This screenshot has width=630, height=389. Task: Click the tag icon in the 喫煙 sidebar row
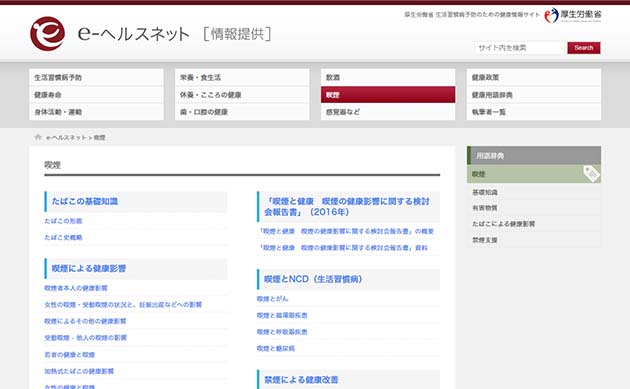pos(591,174)
